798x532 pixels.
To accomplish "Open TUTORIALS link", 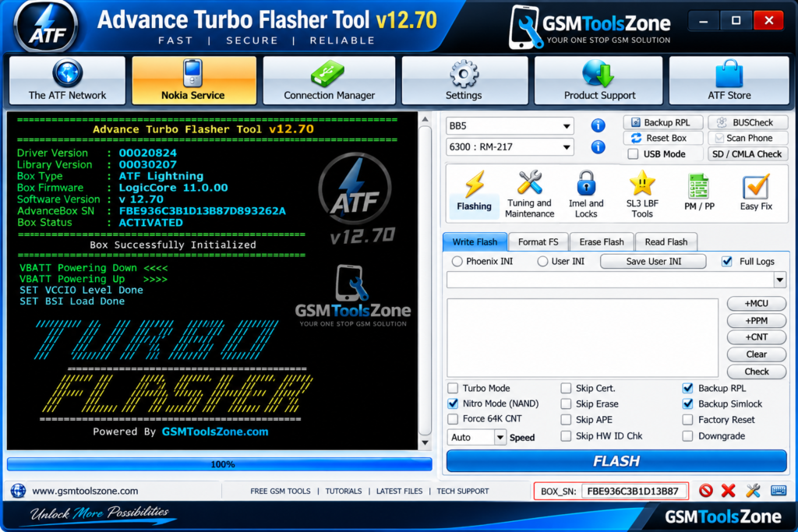I will 344,491.
